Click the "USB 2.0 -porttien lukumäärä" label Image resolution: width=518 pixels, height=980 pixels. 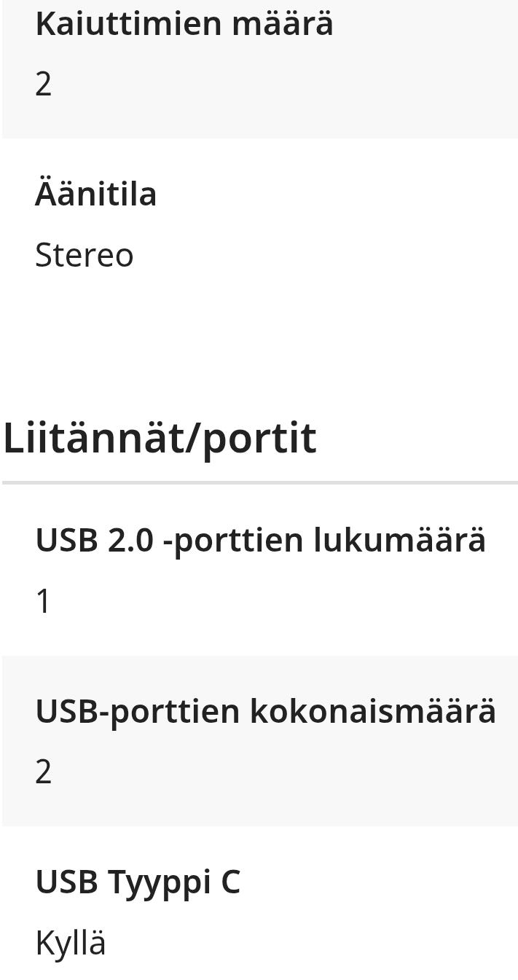[x=260, y=540]
